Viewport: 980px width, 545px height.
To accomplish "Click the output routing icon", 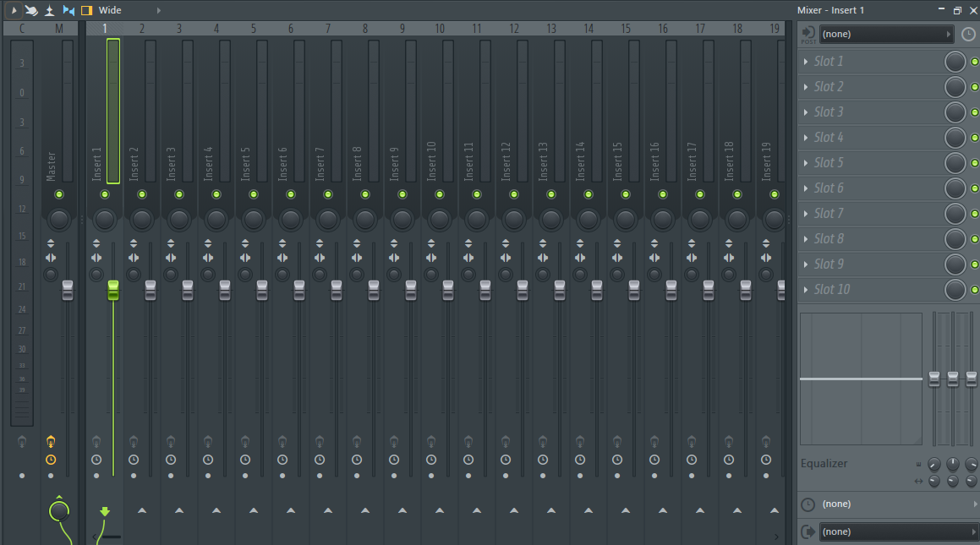I will pyautogui.click(x=808, y=531).
